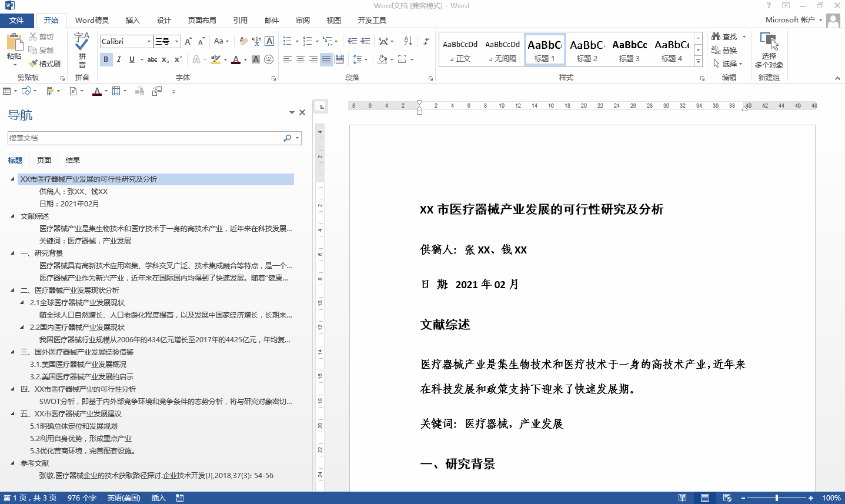
Task: Toggle italic formatting
Action: pos(119,59)
